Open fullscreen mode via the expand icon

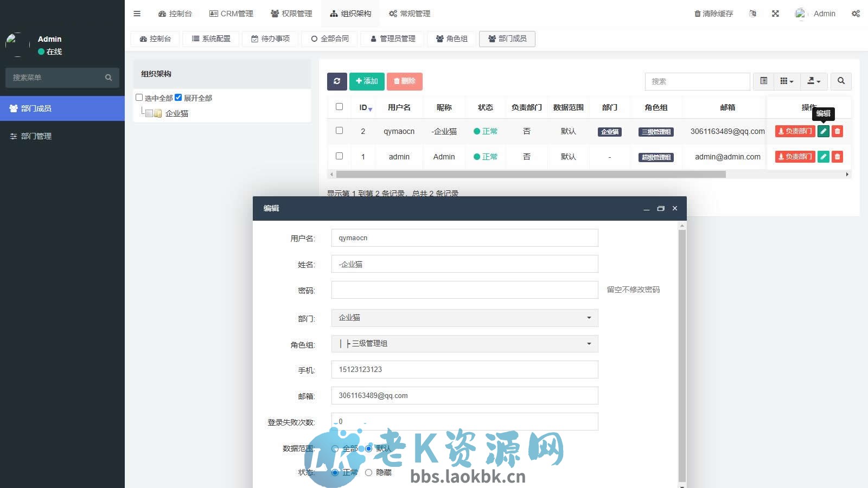click(776, 13)
